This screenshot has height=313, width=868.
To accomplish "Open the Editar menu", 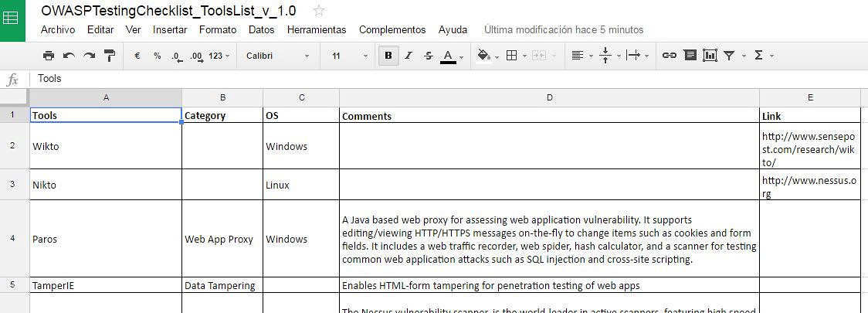I will click(x=100, y=30).
